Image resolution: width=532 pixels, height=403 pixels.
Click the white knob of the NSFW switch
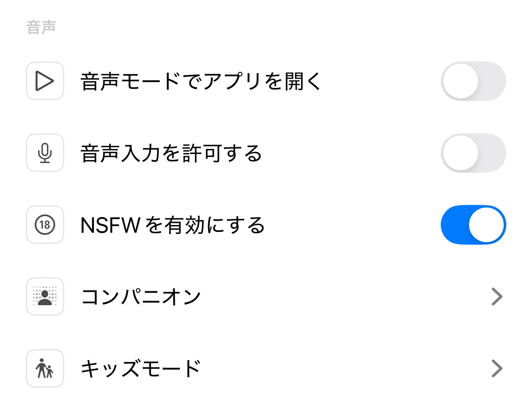(x=486, y=225)
